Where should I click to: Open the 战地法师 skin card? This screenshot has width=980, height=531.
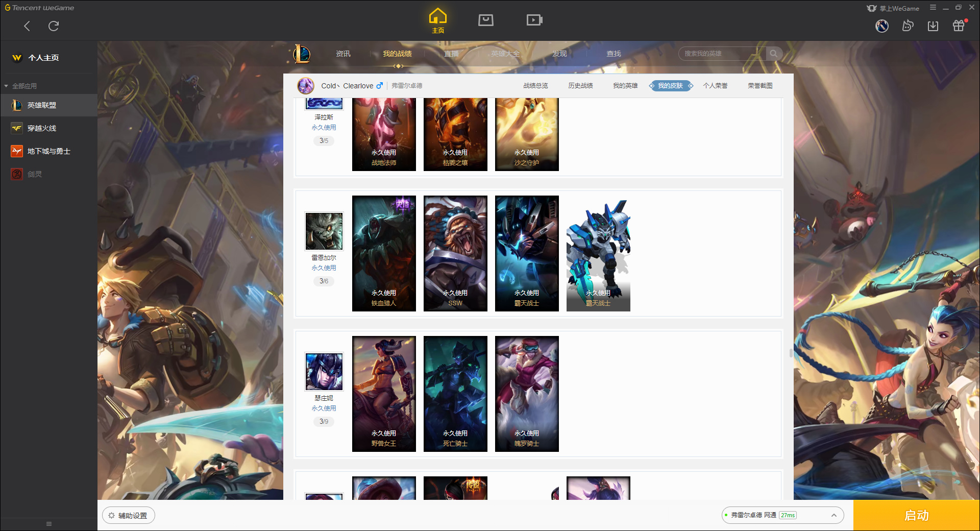click(x=384, y=134)
